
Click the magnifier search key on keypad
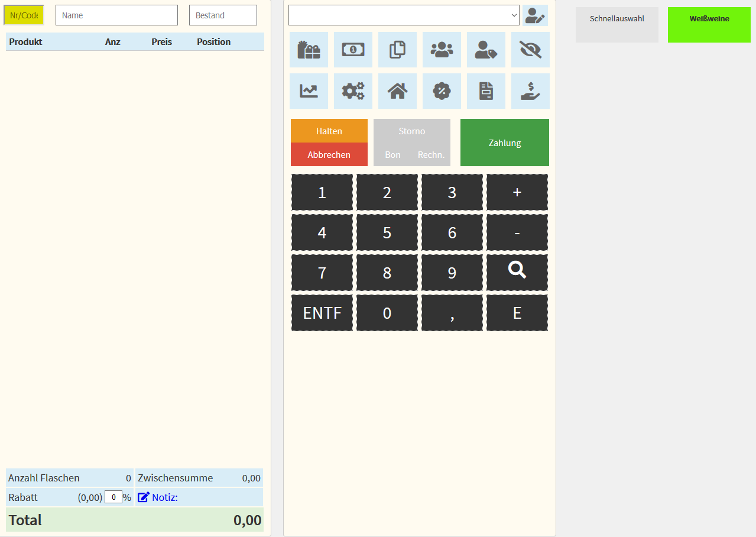click(517, 272)
